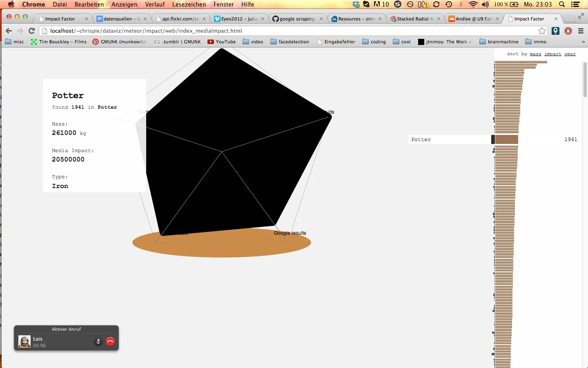Viewport: 588px width, 368px height.
Task: Mute microphone in the active call
Action: pyautogui.click(x=98, y=341)
